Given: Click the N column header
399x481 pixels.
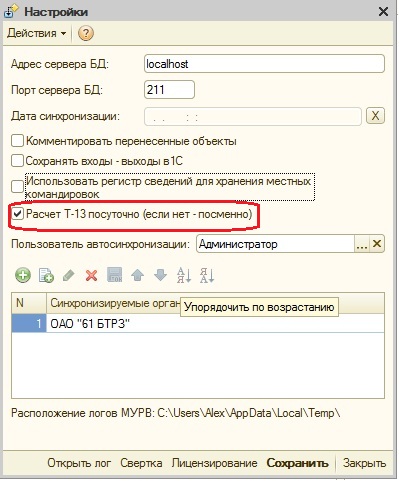Looking at the screenshot, I should tap(29, 303).
